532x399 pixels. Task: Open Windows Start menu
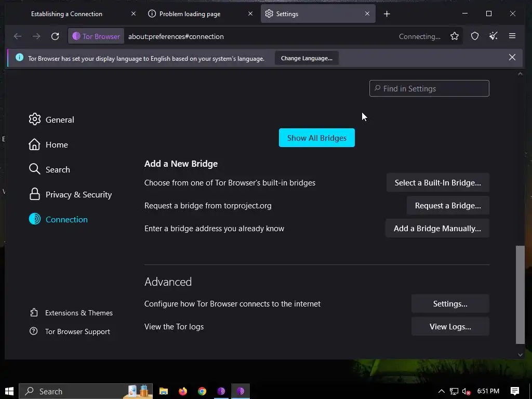point(9,391)
